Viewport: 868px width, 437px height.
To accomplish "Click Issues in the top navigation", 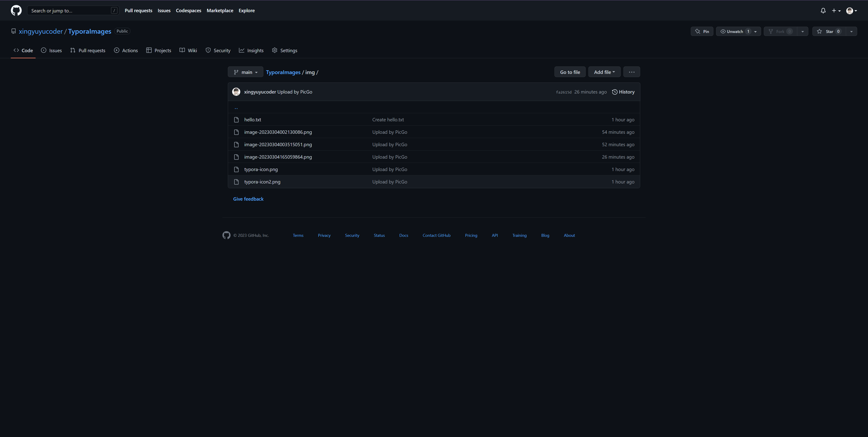I will tap(164, 10).
